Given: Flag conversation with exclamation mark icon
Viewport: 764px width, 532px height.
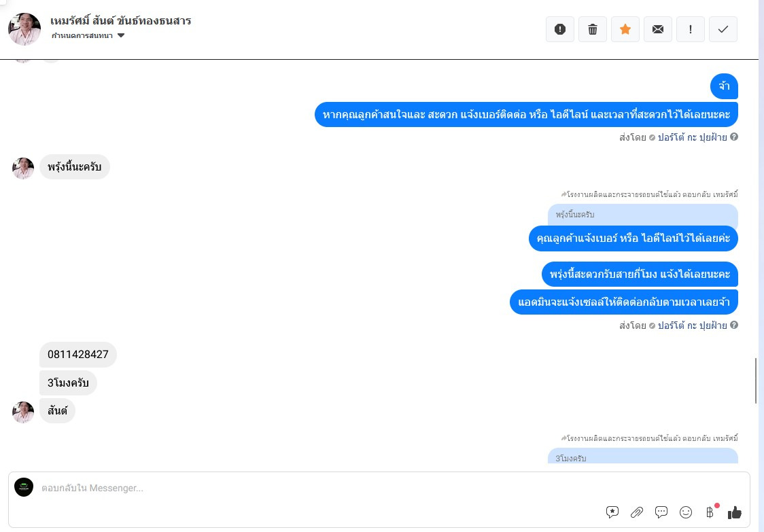Looking at the screenshot, I should [691, 29].
